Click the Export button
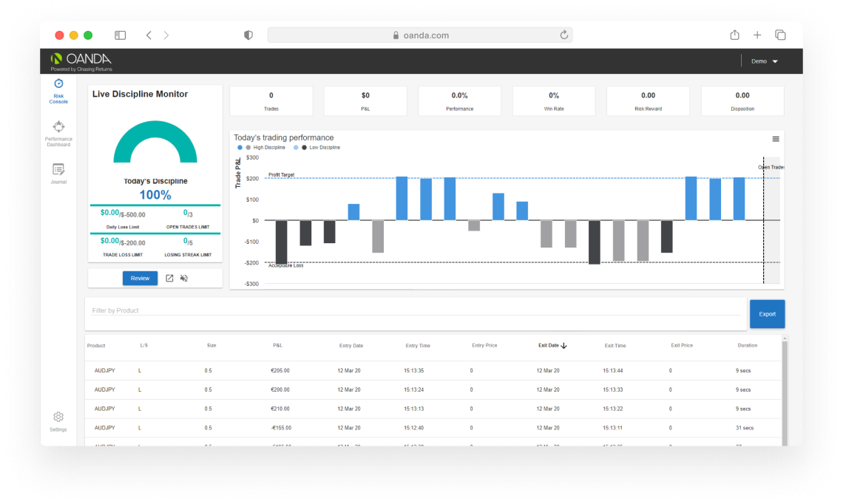 767,314
